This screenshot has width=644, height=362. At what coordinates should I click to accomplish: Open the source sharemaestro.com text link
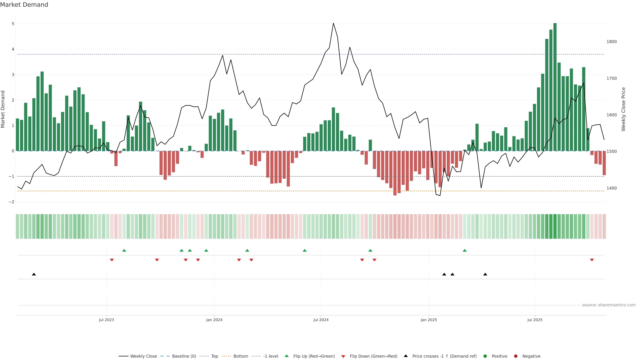point(609,305)
